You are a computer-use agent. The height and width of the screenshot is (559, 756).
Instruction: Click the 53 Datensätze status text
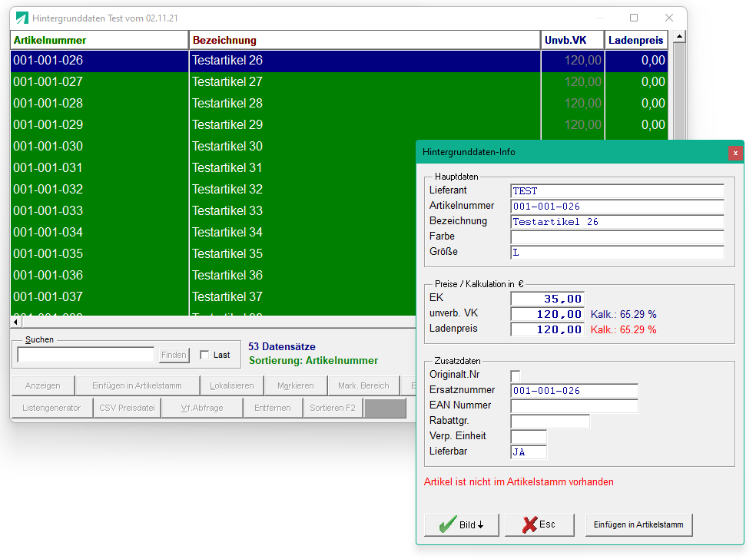[x=282, y=346]
